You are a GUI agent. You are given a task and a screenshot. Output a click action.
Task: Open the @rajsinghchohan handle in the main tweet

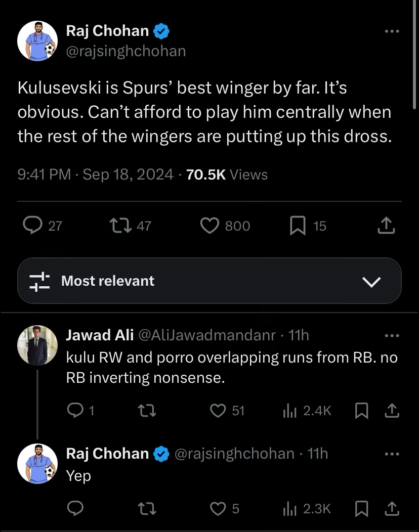tap(126, 51)
